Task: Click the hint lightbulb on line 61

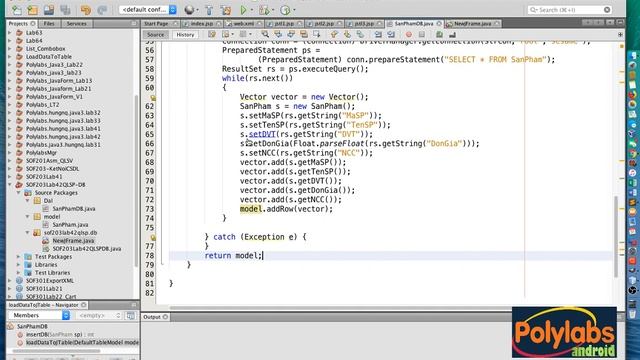Action: pos(153,98)
